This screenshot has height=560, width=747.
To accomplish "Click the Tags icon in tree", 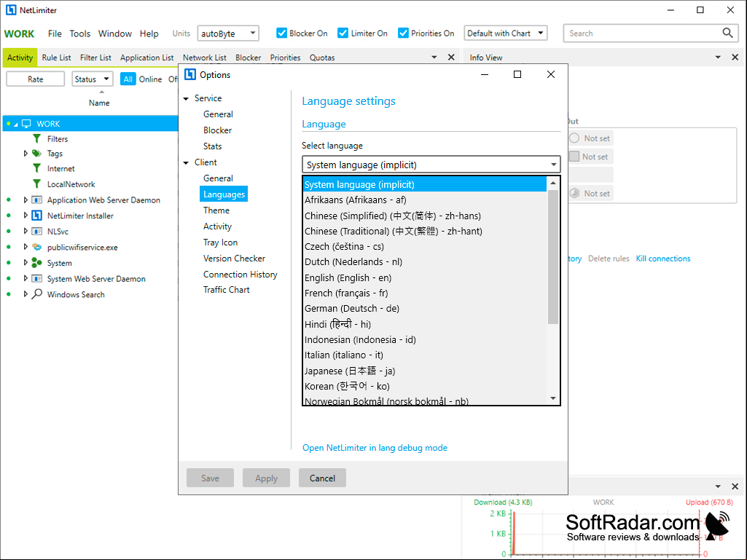I will 36,154.
